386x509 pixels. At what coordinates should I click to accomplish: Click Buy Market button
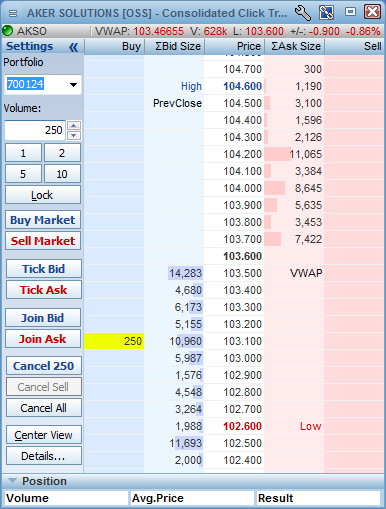pyautogui.click(x=43, y=220)
